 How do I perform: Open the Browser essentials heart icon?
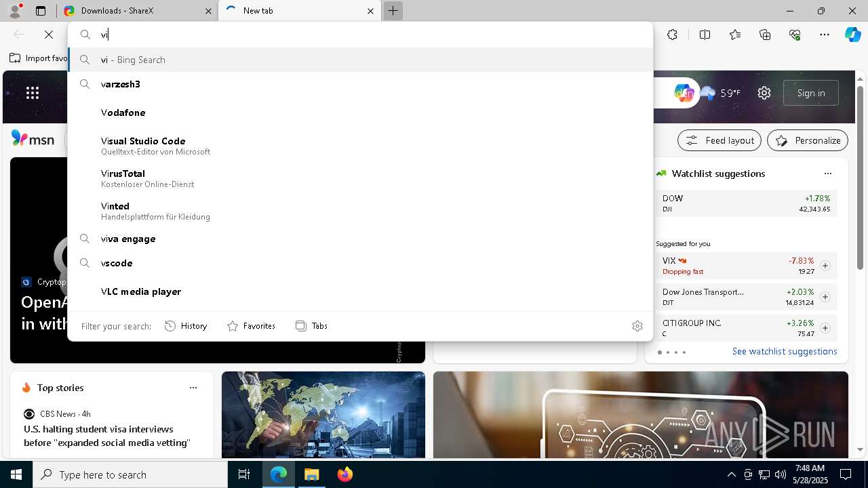795,35
